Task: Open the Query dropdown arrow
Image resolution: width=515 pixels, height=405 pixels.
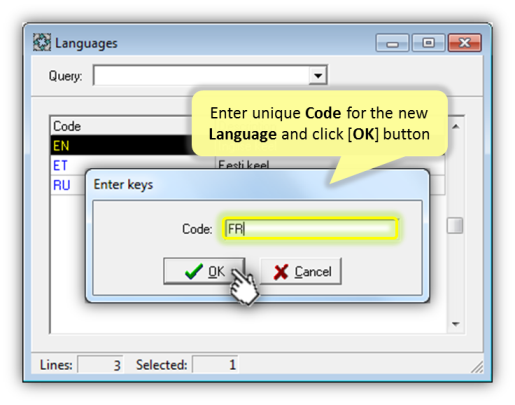Action: (318, 75)
